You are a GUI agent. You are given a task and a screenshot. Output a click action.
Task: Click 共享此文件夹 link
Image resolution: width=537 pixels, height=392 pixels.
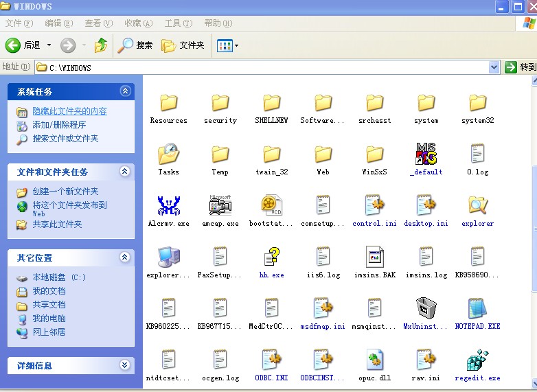point(57,224)
